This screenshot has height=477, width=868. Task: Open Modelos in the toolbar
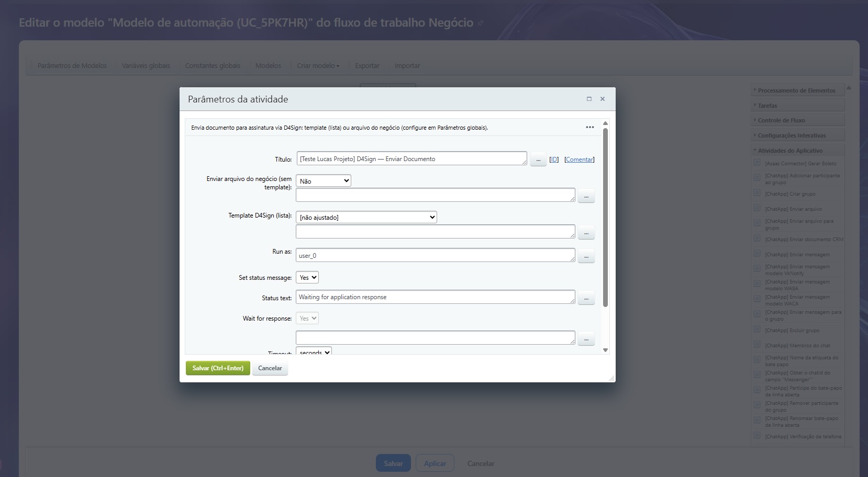pos(268,66)
